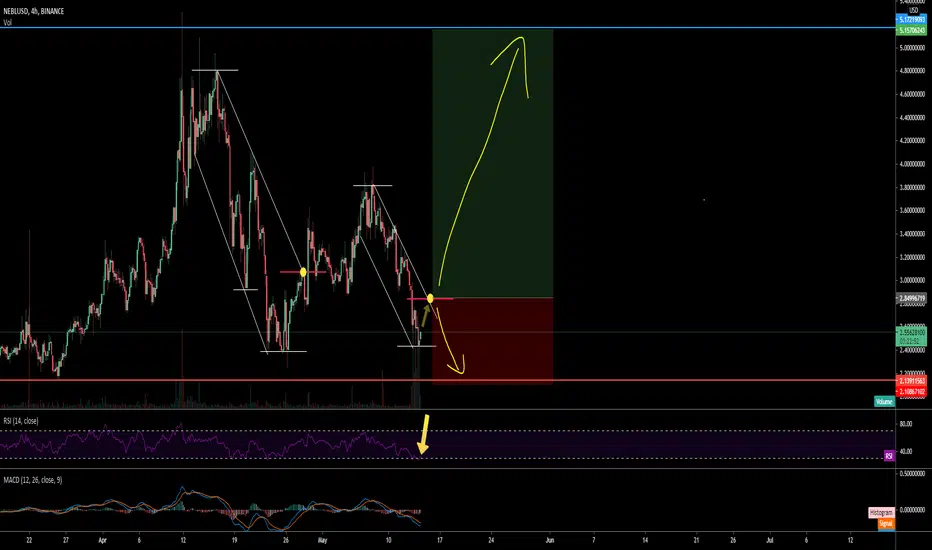
Task: Click the 4.00000000 price scale value
Action: pyautogui.click(x=912, y=164)
